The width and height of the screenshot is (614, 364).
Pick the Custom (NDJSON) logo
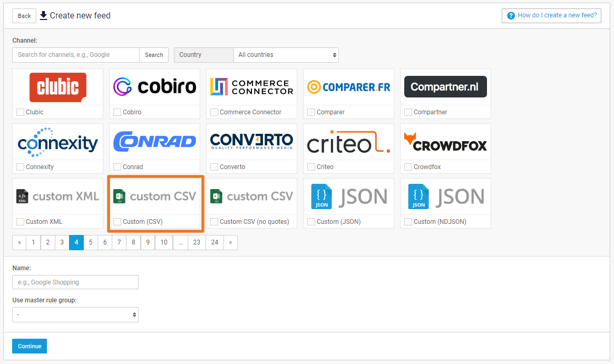point(446,196)
